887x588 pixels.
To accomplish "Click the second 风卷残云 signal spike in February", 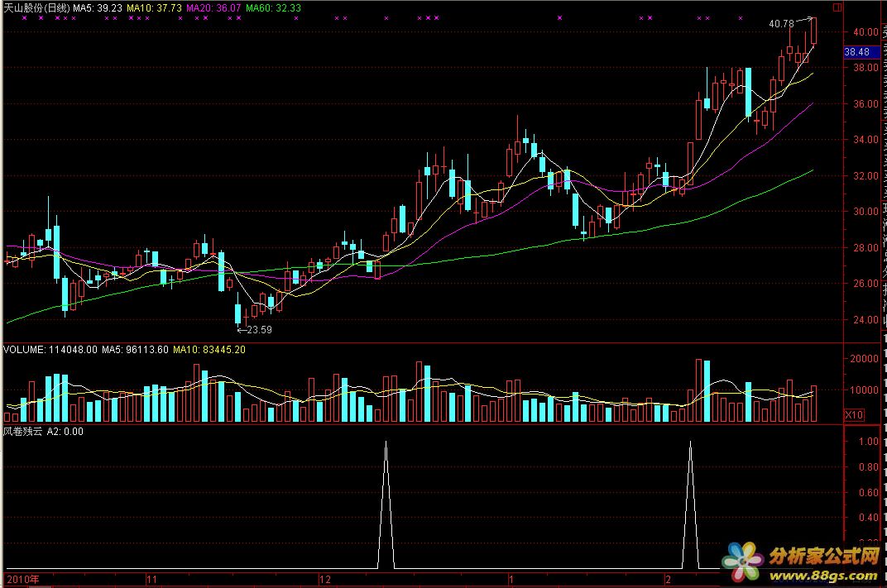I will tap(690, 504).
